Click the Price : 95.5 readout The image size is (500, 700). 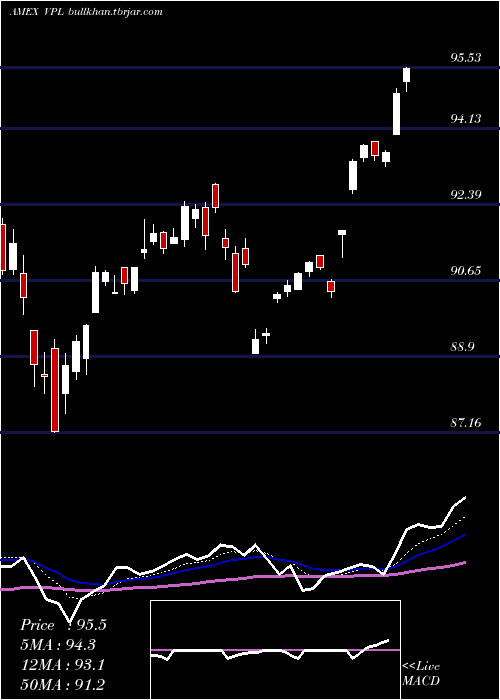coord(63,625)
